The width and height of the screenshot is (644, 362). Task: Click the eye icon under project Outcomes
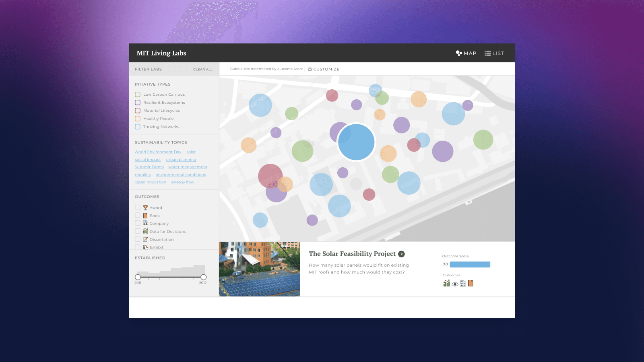tap(455, 284)
